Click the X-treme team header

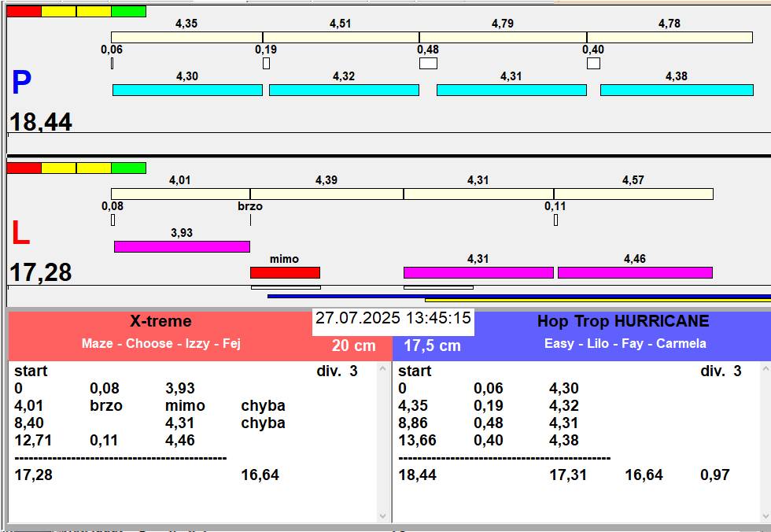pos(160,321)
